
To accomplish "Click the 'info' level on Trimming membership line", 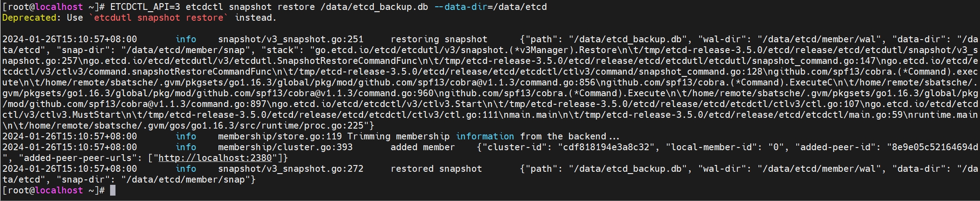I will coord(186,136).
